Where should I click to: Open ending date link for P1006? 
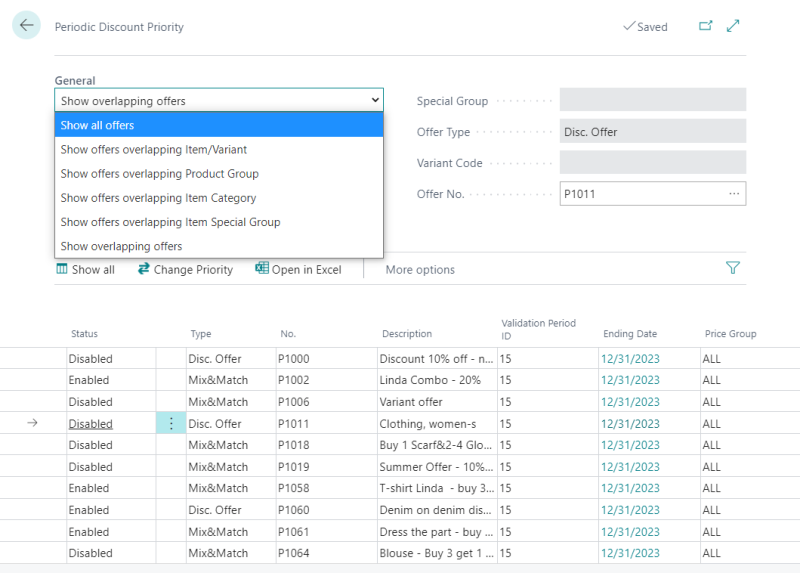pos(630,402)
